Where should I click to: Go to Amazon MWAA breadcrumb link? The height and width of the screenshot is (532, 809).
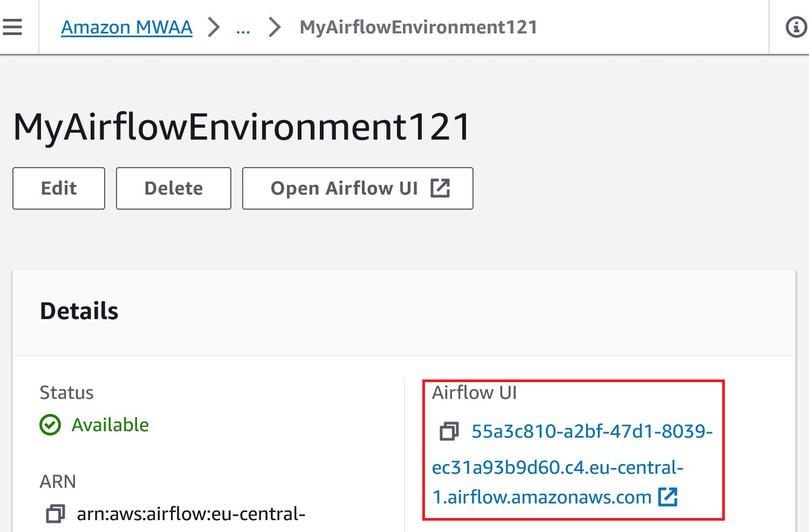(127, 27)
